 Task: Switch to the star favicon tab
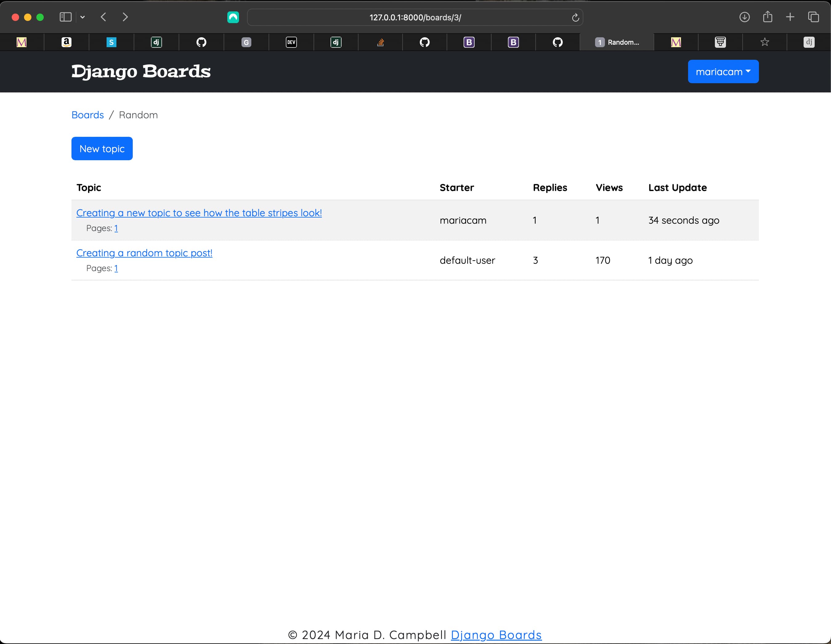coord(764,42)
